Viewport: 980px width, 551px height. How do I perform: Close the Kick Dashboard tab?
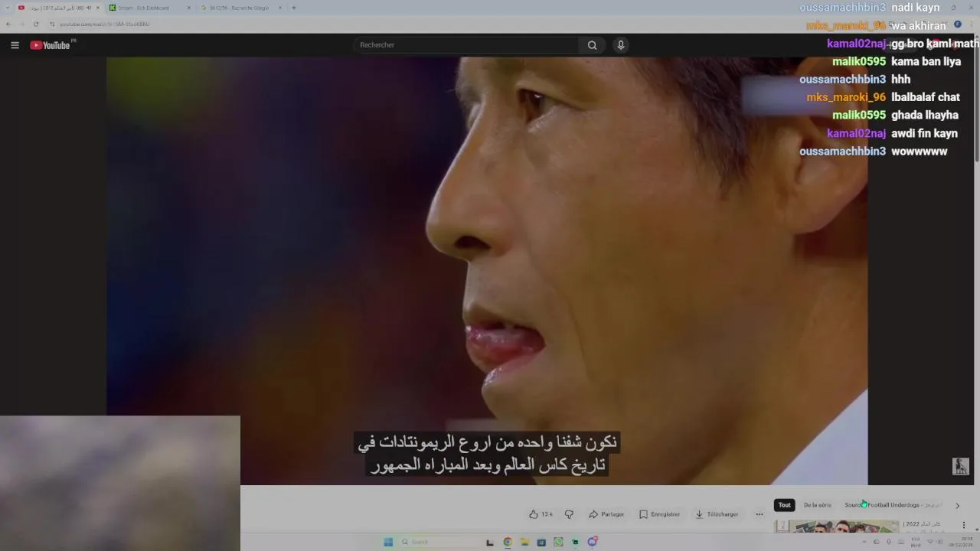[x=188, y=8]
